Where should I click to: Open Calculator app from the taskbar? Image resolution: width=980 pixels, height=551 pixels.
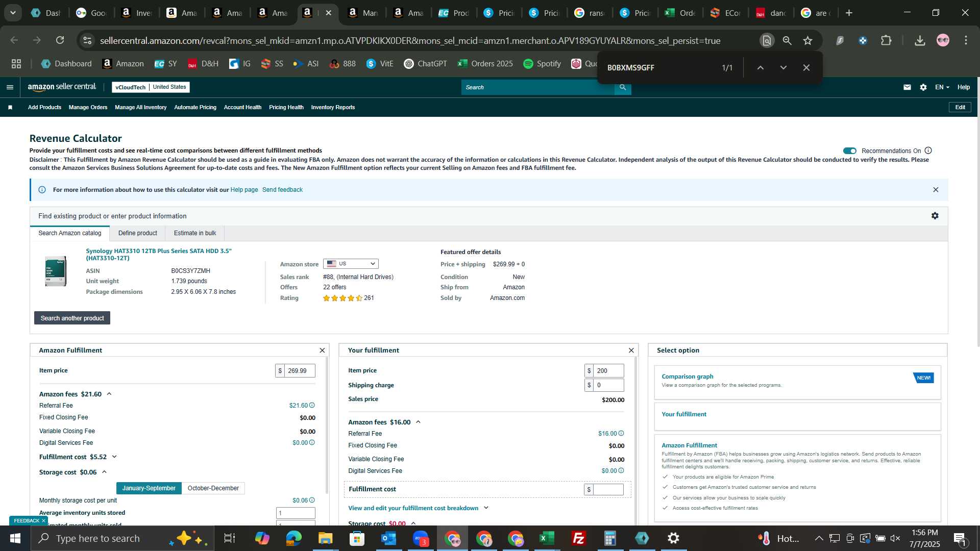tap(610, 538)
